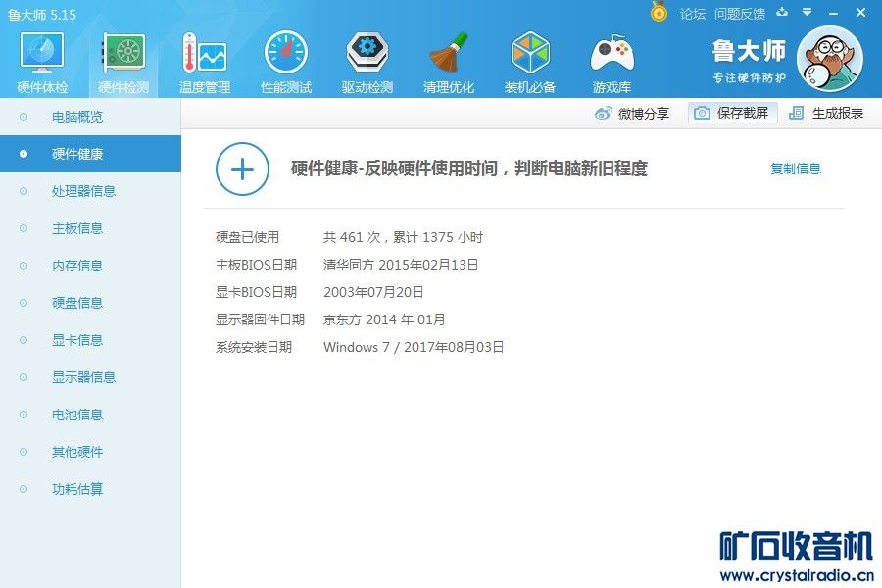The height and width of the screenshot is (588, 882).
Task: Open the 游戏库 game library icon
Action: tap(612, 63)
